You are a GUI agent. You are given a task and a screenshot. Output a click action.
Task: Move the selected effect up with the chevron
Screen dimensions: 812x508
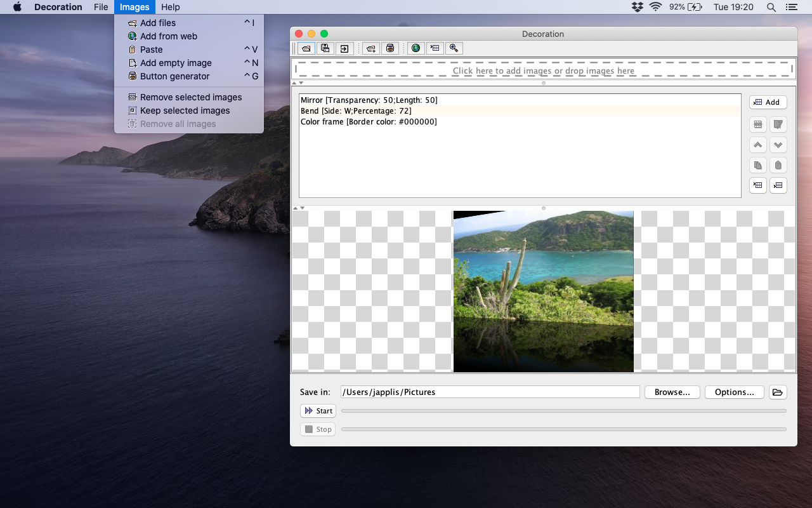[x=757, y=145]
